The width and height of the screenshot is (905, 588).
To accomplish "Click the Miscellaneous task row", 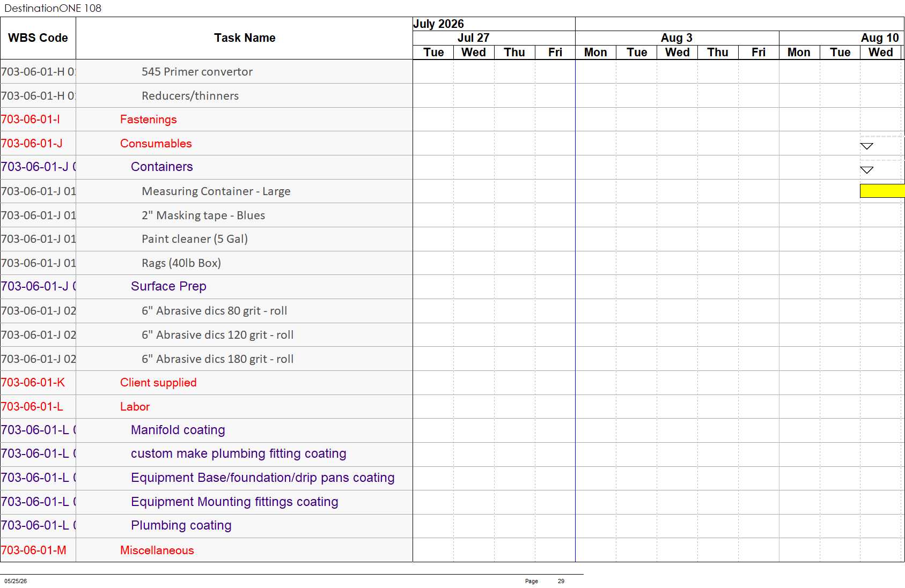I will (x=207, y=550).
